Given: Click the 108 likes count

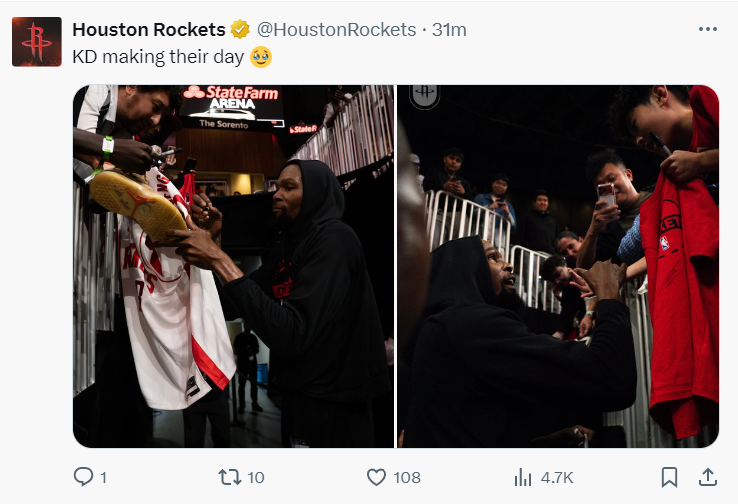Looking at the screenshot, I should pos(407,477).
